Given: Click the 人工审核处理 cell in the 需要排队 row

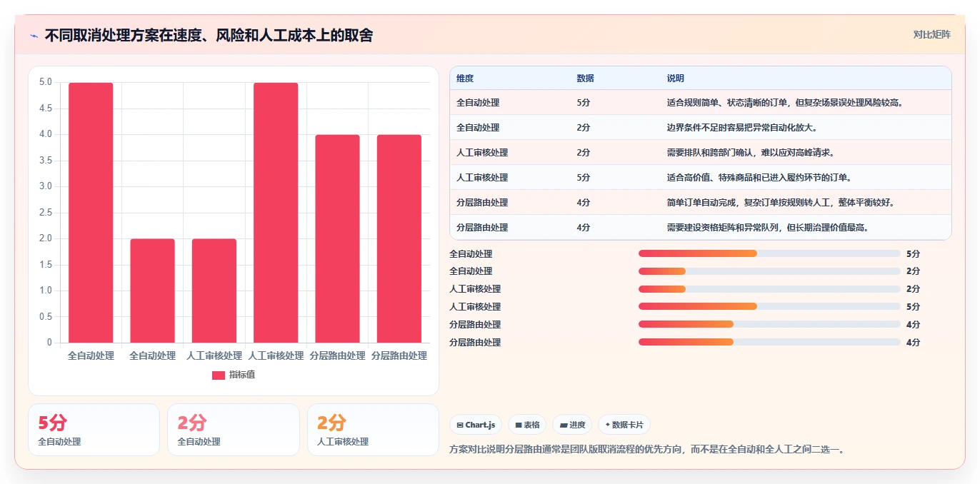Looking at the screenshot, I should tap(482, 153).
